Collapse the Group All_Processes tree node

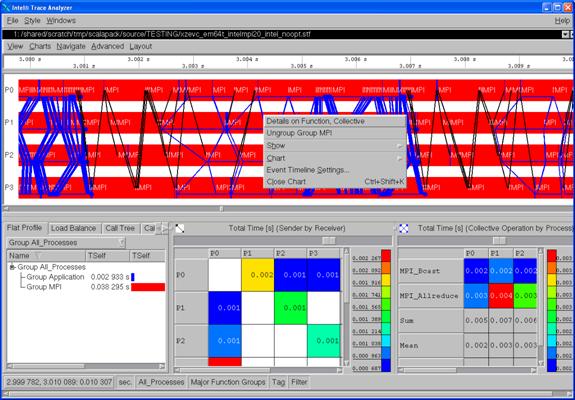12,267
